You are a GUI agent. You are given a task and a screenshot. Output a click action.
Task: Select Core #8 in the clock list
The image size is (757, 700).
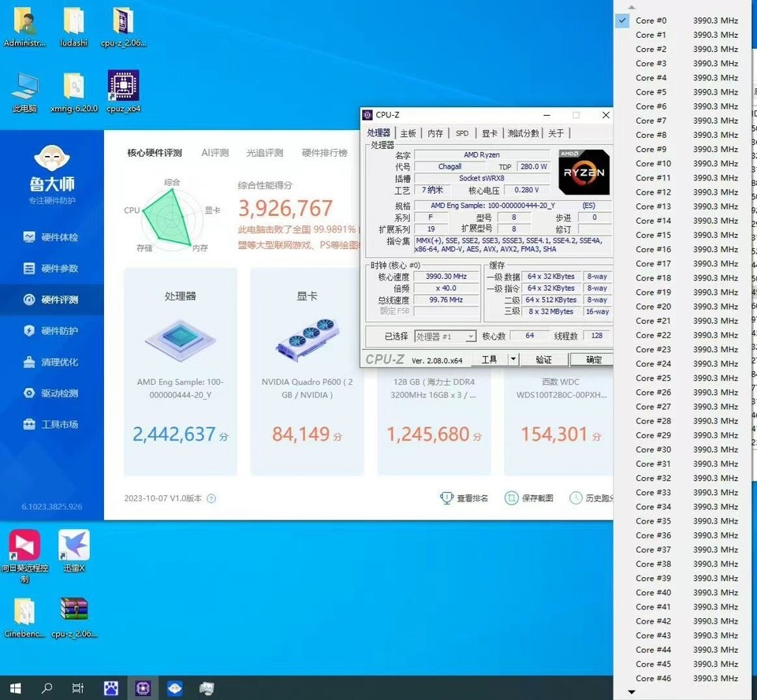[683, 135]
